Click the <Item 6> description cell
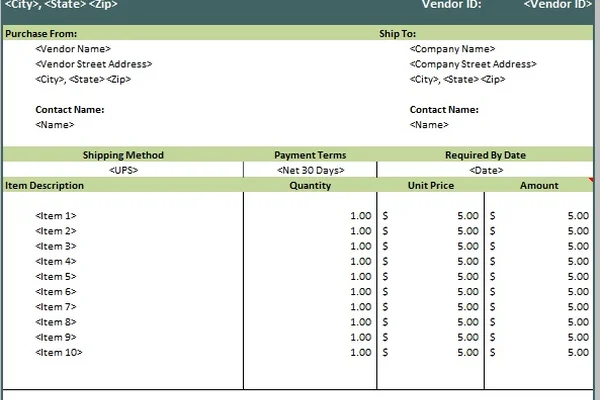600x400 pixels. [55, 292]
